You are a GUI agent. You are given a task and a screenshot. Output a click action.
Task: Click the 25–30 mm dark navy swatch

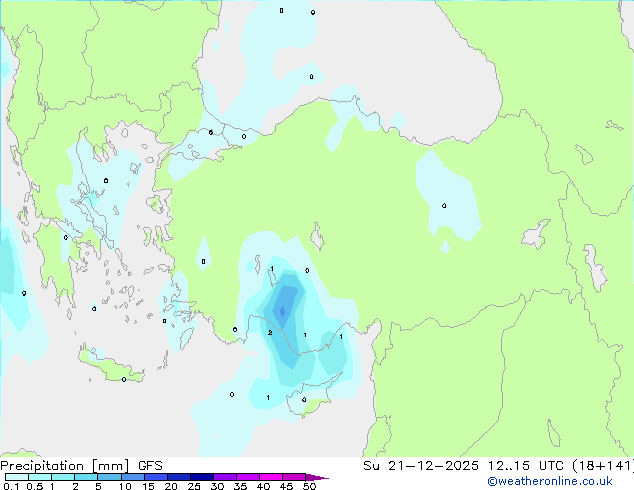[202, 477]
